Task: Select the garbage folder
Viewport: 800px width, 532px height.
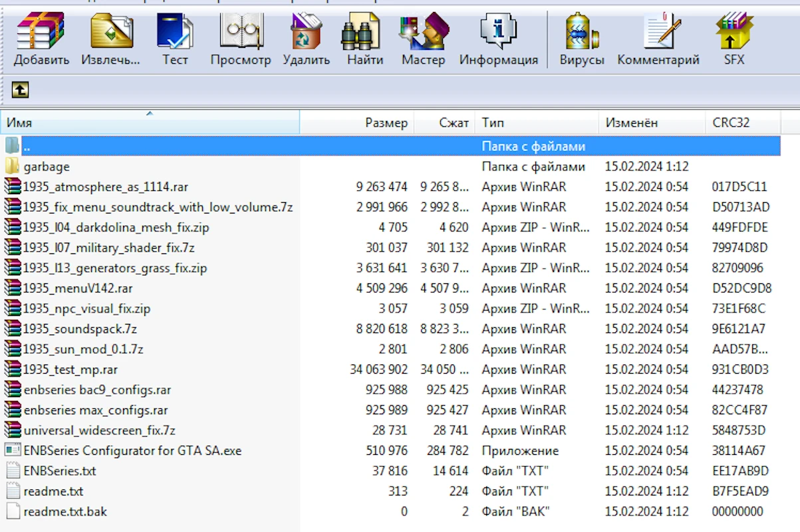Action: (x=47, y=166)
